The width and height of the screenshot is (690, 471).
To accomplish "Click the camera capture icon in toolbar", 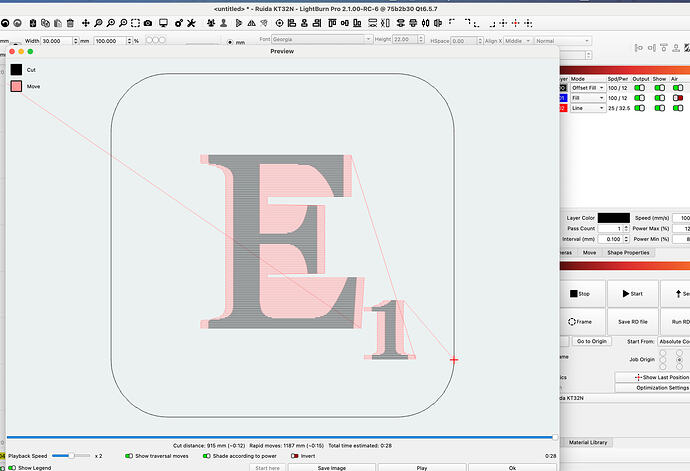I will (x=149, y=22).
